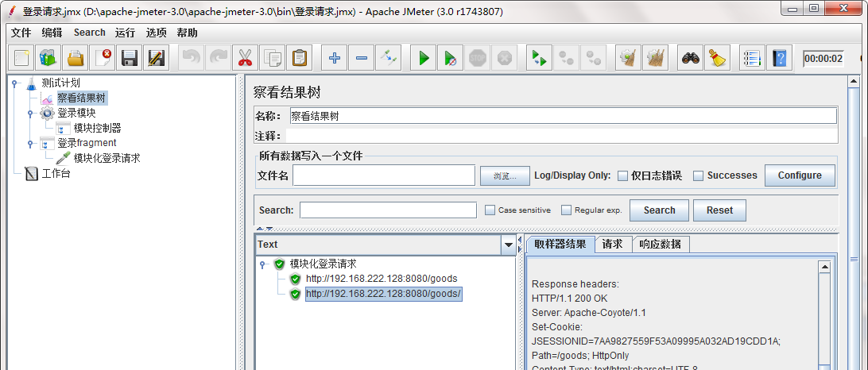Collapse the 登录模块 tree node
Viewport: 868px width, 370px height.
[x=30, y=114]
